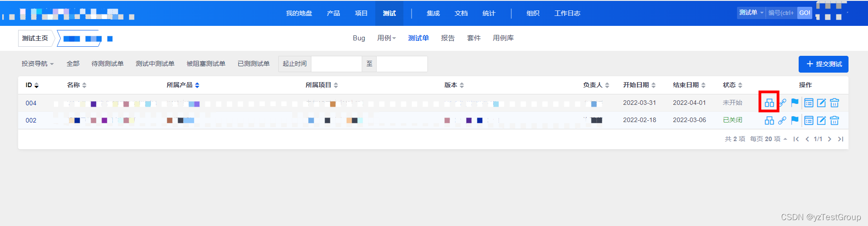Open the cases icon for test task 004

pyautogui.click(x=769, y=103)
